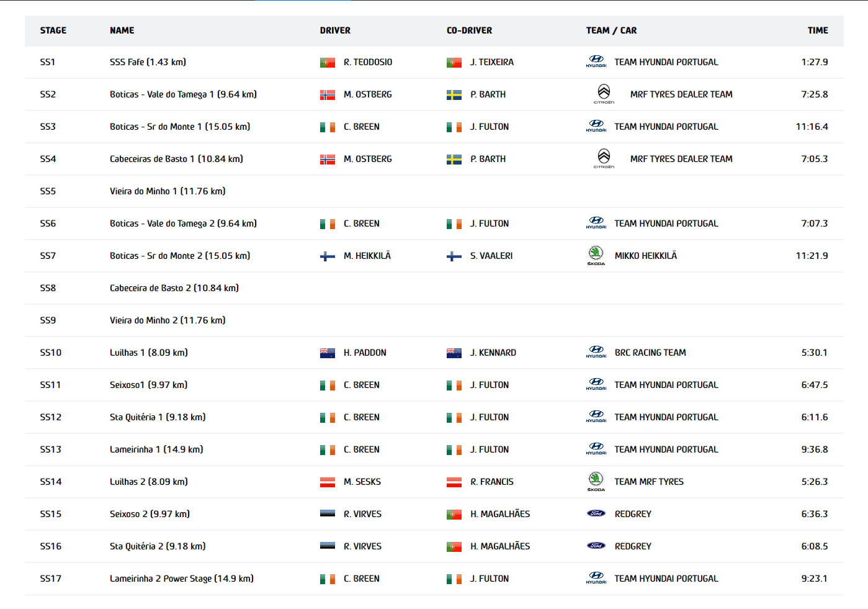Screen dimensions: 868x609
Task: Click the SS5 Vieira do Minho 1 row
Action: [x=168, y=191]
